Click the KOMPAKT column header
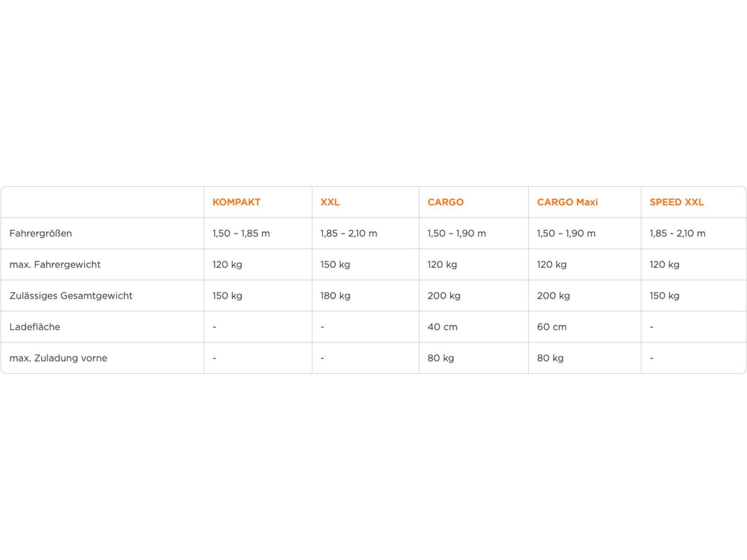 point(236,202)
